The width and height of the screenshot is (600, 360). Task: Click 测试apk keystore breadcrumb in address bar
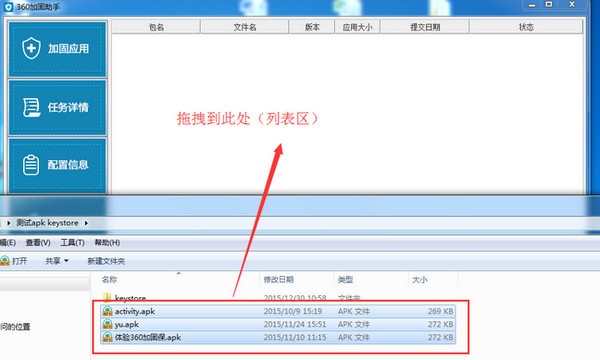coord(47,223)
